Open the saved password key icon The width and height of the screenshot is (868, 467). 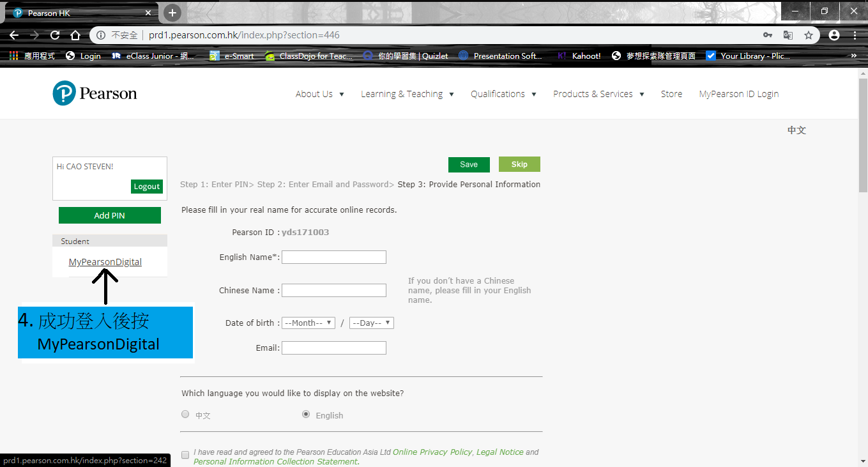click(768, 35)
